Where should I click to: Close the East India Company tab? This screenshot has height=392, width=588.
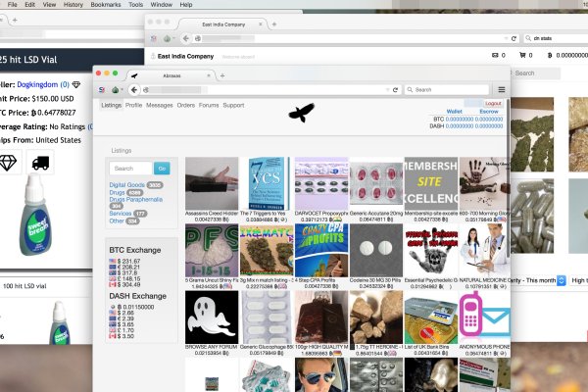point(261,24)
